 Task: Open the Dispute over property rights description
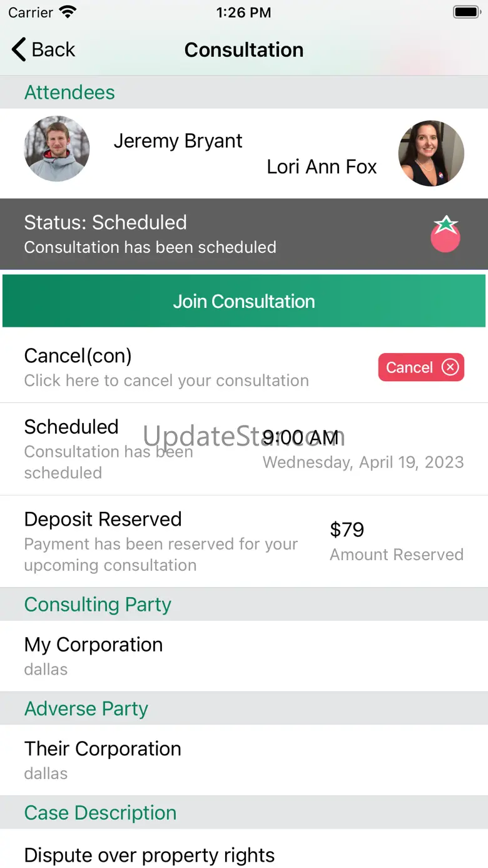pyautogui.click(x=150, y=855)
